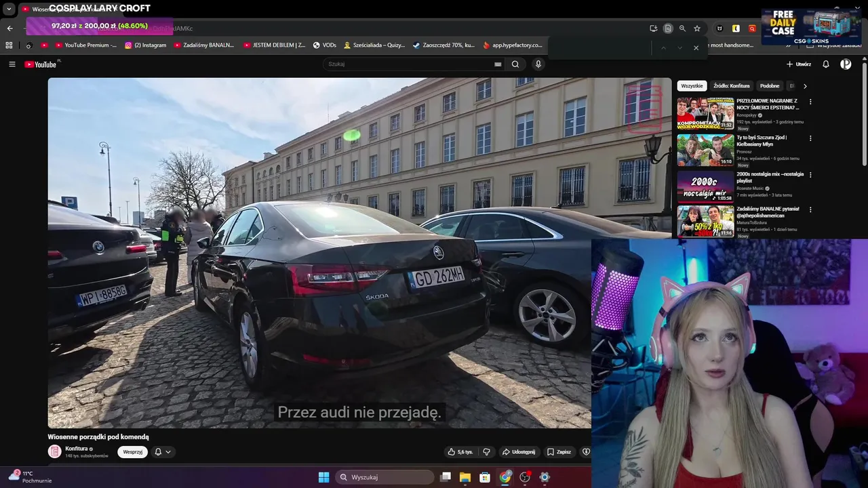
Task: Open Microsoft Store from the taskbar
Action: click(x=485, y=477)
